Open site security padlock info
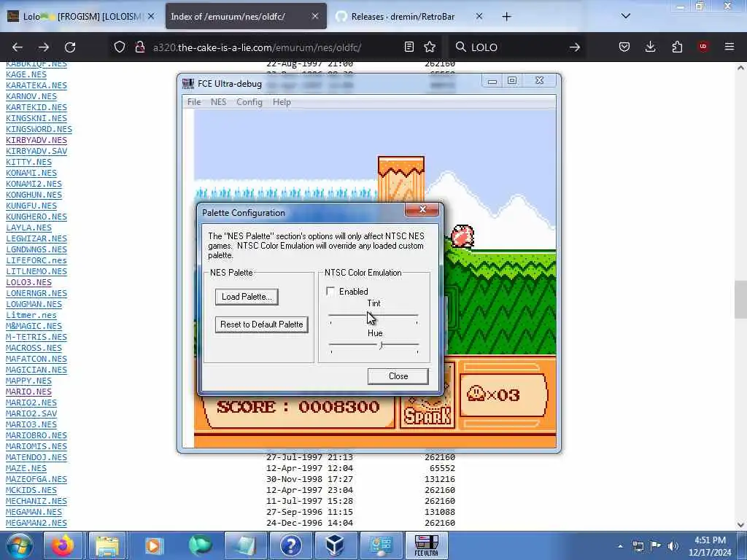 click(x=139, y=47)
